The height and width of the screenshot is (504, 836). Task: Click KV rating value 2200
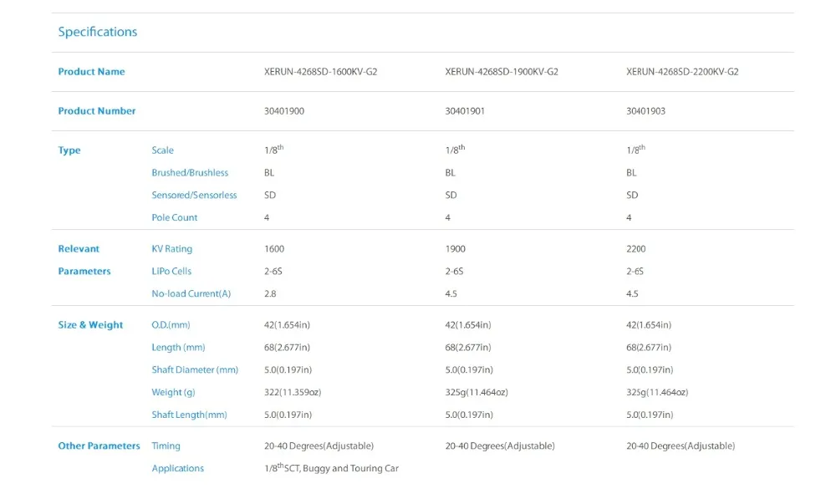point(636,249)
